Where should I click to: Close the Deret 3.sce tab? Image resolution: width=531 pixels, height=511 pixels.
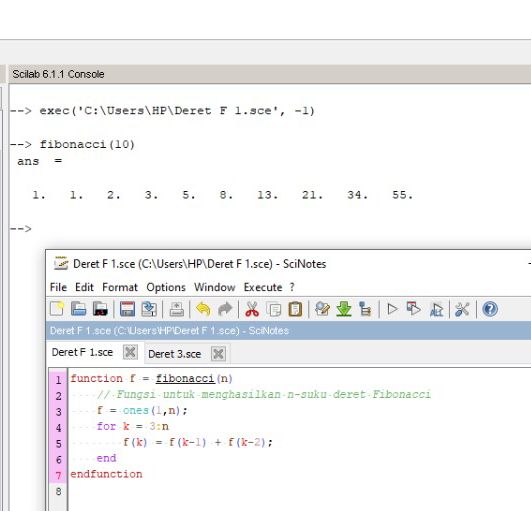pyautogui.click(x=218, y=354)
